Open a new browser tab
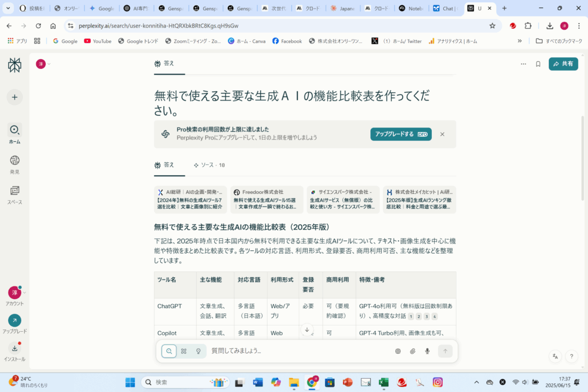This screenshot has width=588, height=392. pos(504,8)
